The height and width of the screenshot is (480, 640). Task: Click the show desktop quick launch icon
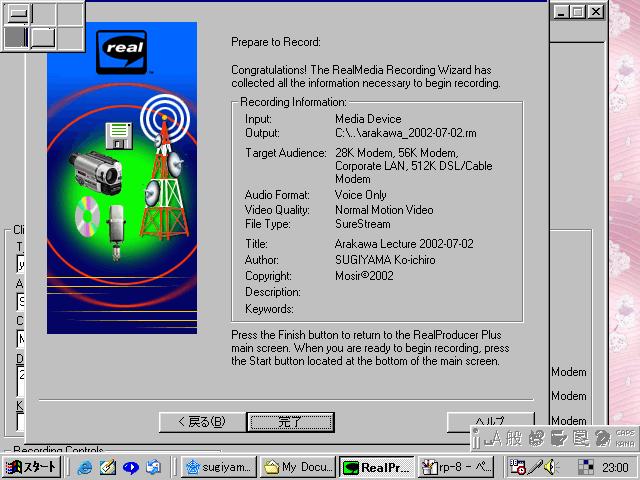click(x=153, y=467)
